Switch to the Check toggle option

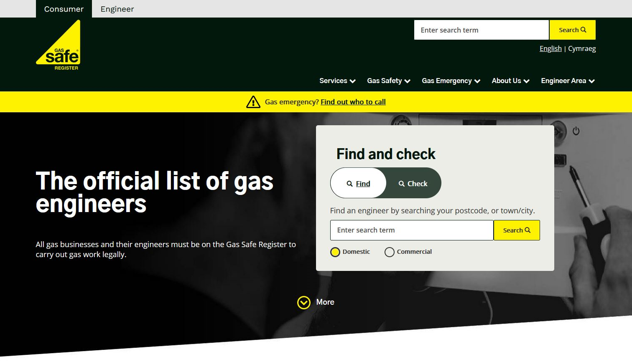[413, 183]
